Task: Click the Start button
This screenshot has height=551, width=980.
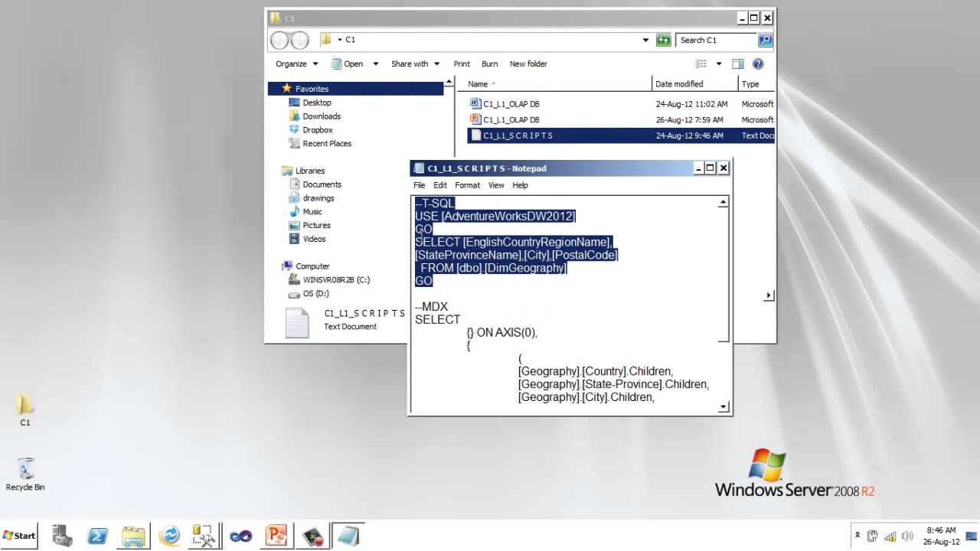Action: [19, 536]
